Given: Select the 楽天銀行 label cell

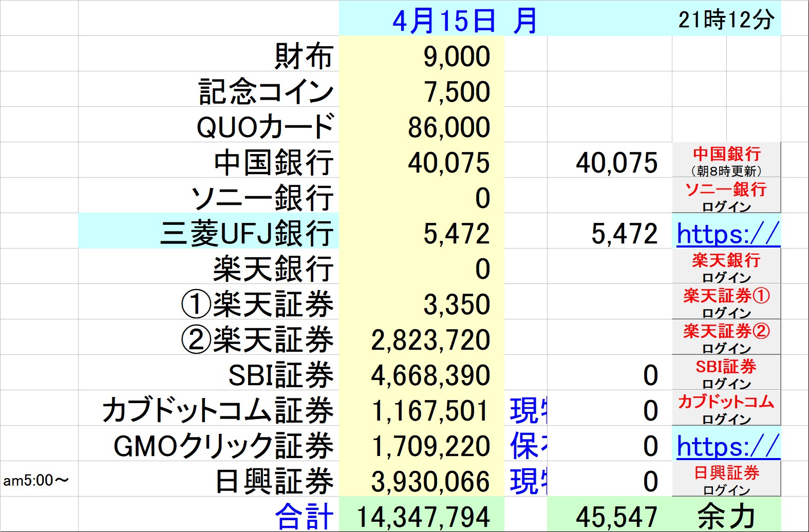Looking at the screenshot, I should (x=209, y=267).
